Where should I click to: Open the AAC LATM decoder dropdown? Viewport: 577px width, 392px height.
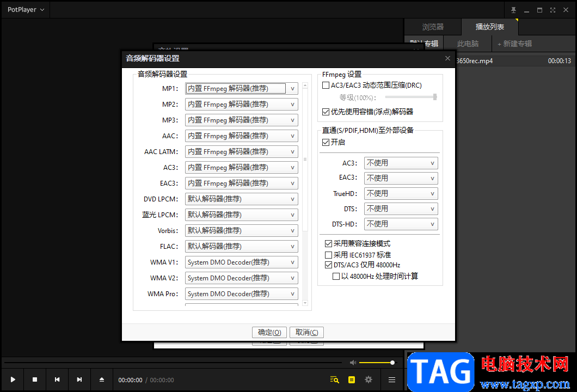coord(241,152)
